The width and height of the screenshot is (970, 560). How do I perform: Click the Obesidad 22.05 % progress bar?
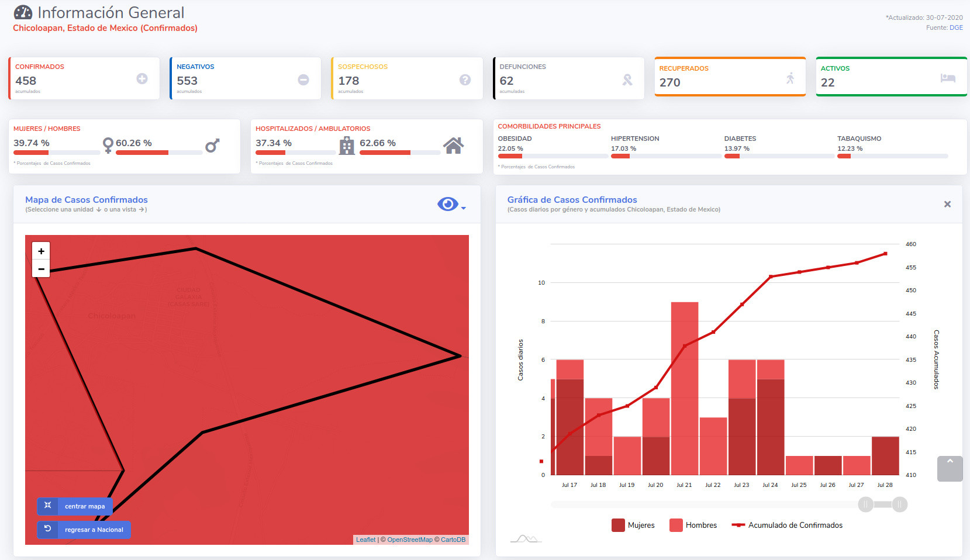pos(553,156)
